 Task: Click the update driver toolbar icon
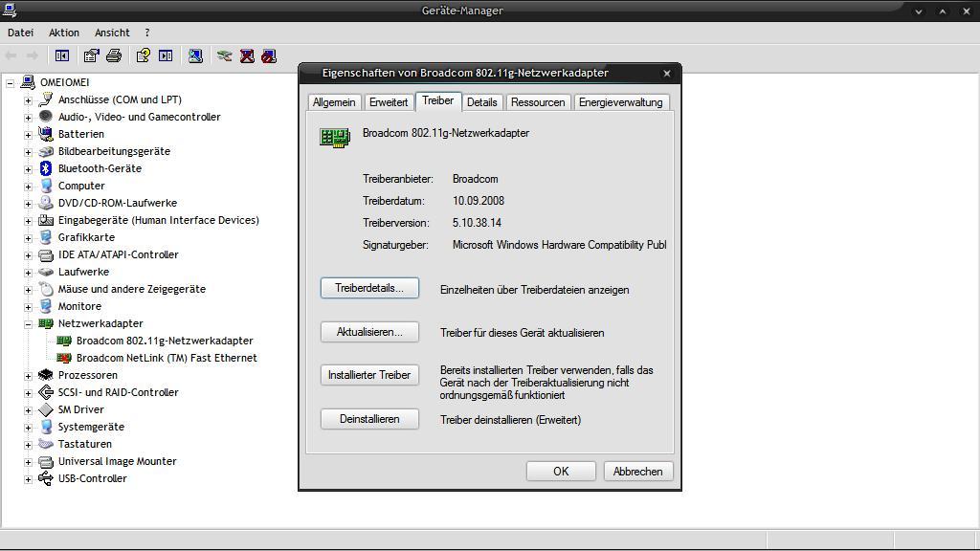[x=224, y=55]
